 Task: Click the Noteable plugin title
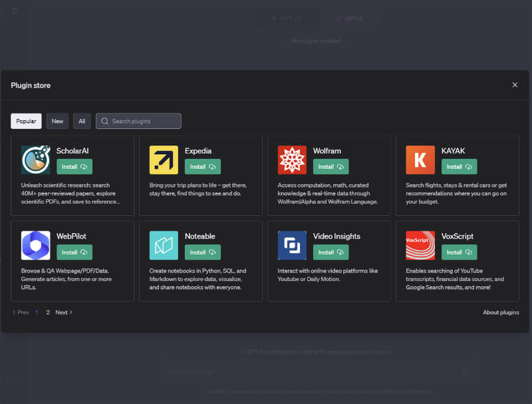200,237
